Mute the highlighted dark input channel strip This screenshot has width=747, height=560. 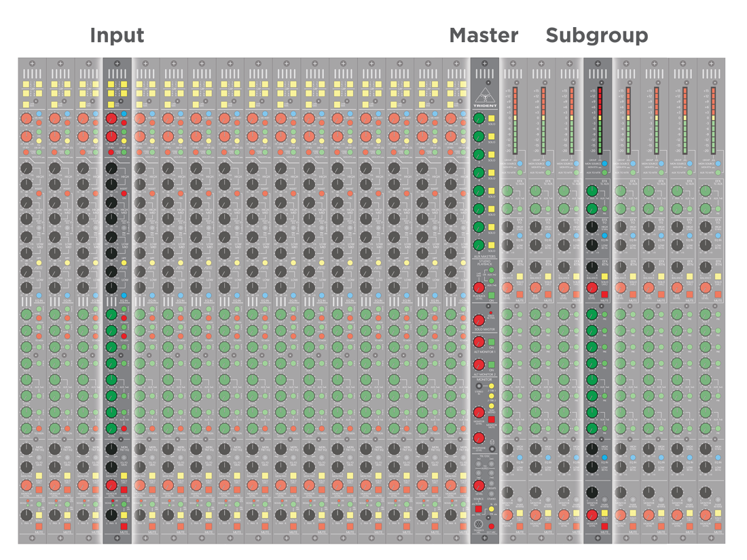[x=124, y=526]
